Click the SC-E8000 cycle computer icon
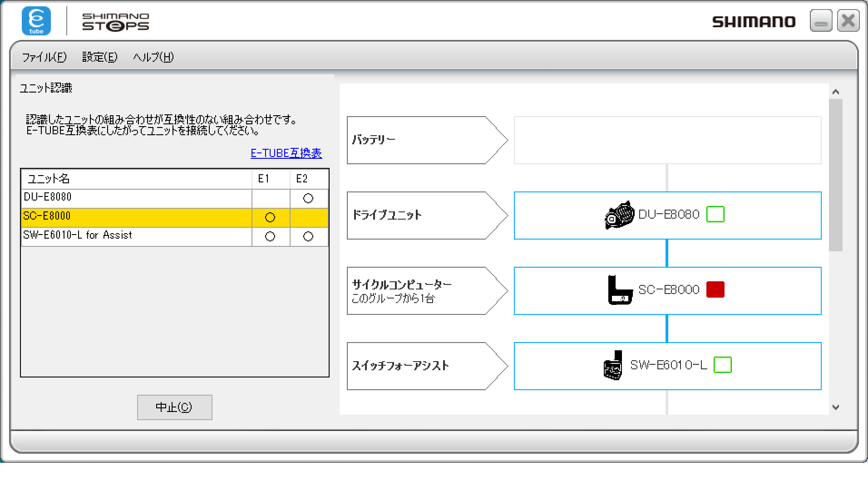868x490 pixels. pyautogui.click(x=620, y=290)
